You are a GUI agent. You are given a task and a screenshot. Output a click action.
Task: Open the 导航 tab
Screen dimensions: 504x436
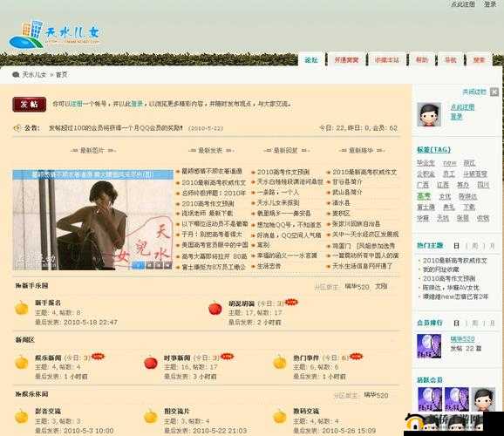pos(450,60)
